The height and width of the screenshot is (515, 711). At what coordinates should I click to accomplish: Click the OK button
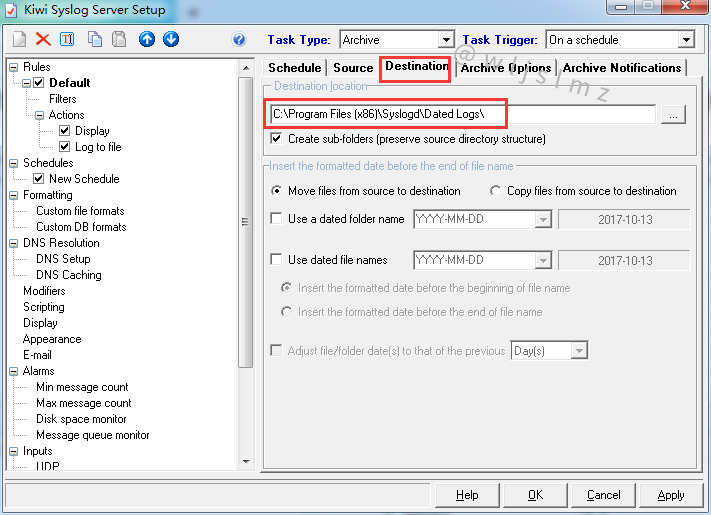[535, 495]
